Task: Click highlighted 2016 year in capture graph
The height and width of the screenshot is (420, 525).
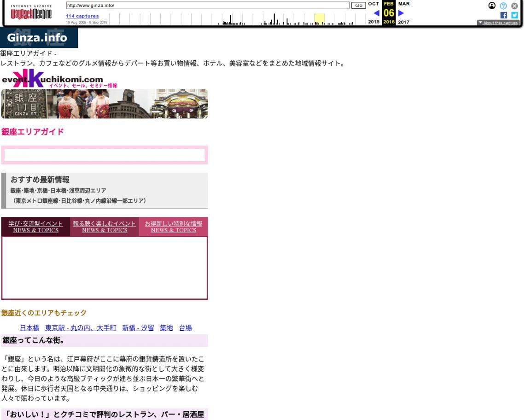Action: [319, 19]
